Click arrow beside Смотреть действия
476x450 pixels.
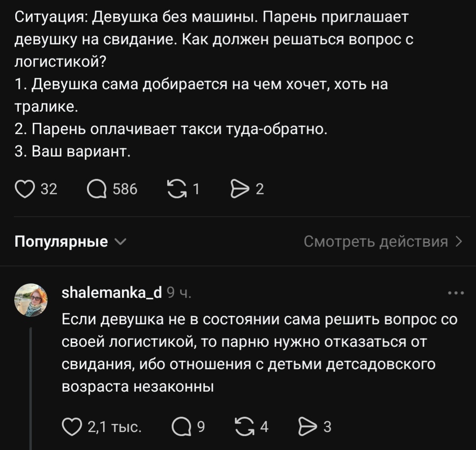[x=459, y=241]
